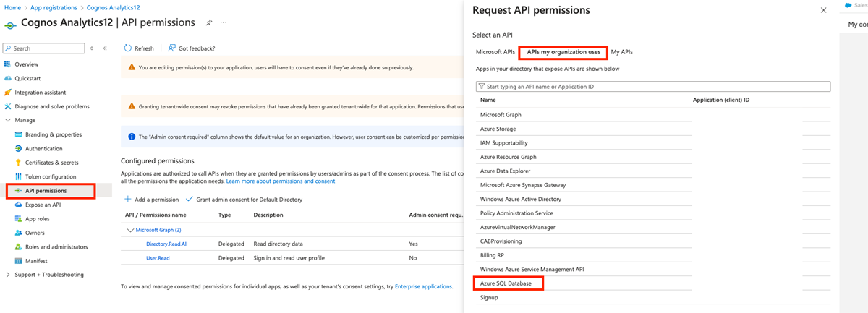This screenshot has height=313, width=868.
Task: Select Windows Azure Active Directory API
Action: click(x=521, y=199)
